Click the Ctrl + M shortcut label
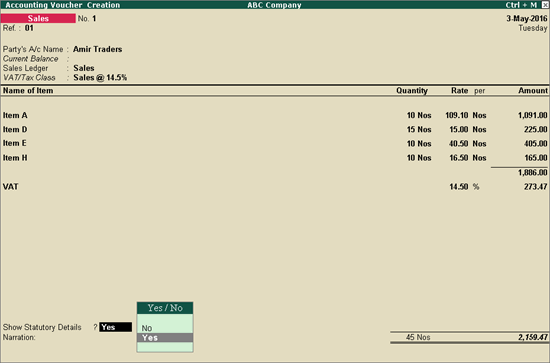550x363 pixels. point(521,5)
